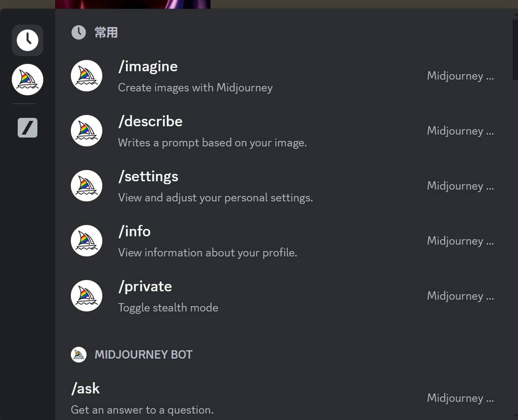The height and width of the screenshot is (420, 518).
Task: Choose the /ask command
Action: tap(85, 389)
